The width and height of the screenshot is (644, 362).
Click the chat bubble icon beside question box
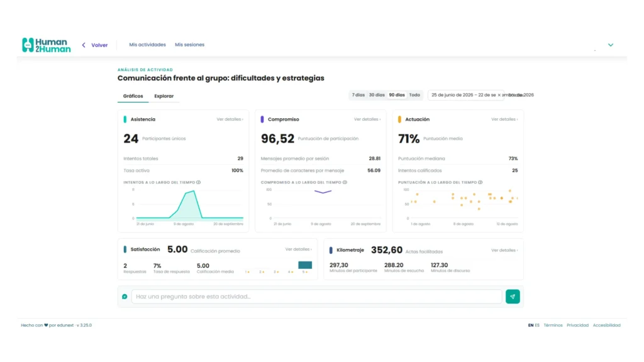pos(125,297)
